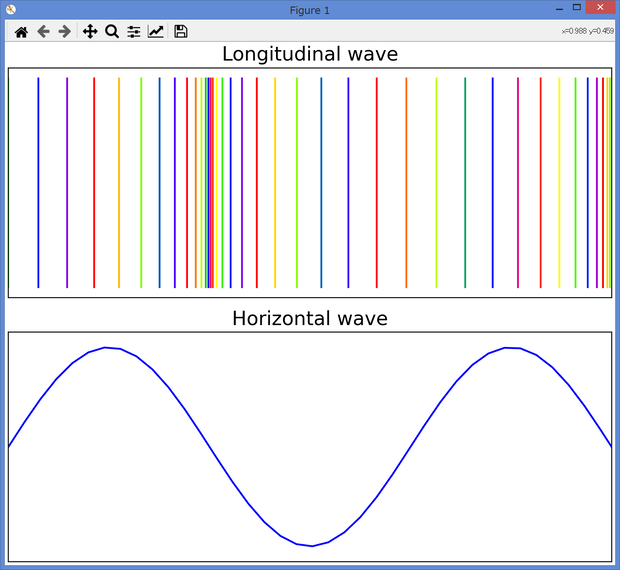
Task: Go back to previous view arrow
Action: tap(43, 31)
